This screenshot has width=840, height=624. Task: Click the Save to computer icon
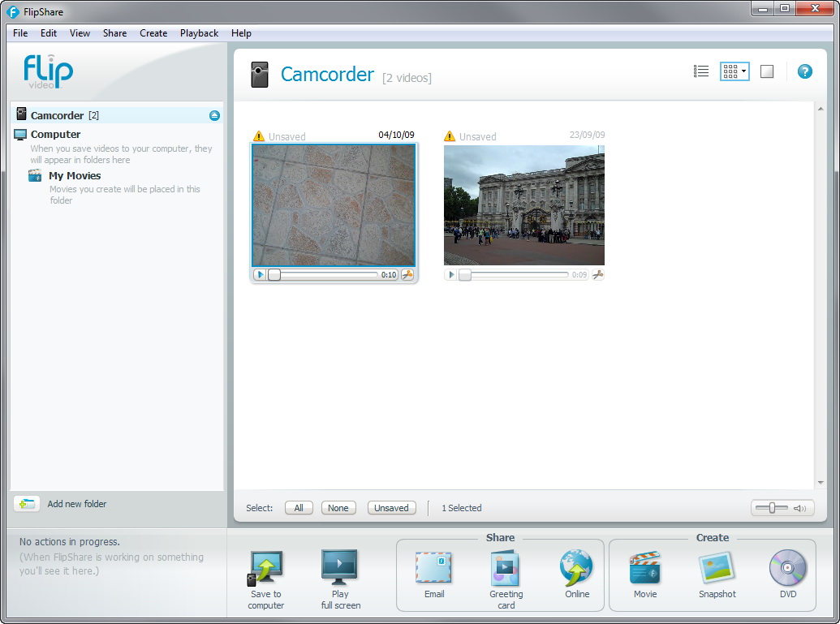tap(265, 570)
